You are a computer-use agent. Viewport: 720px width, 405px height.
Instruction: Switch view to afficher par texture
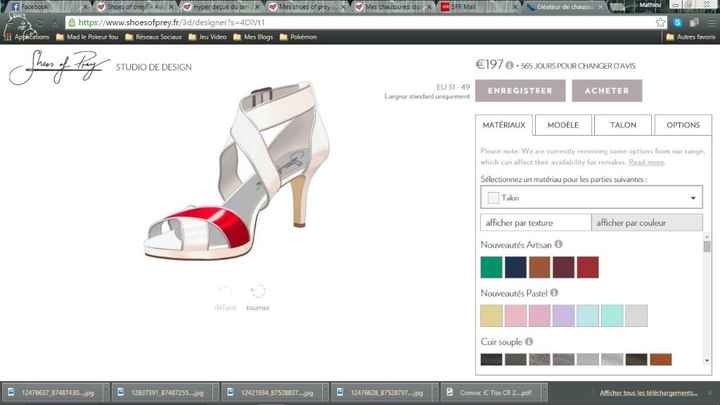[535, 222]
